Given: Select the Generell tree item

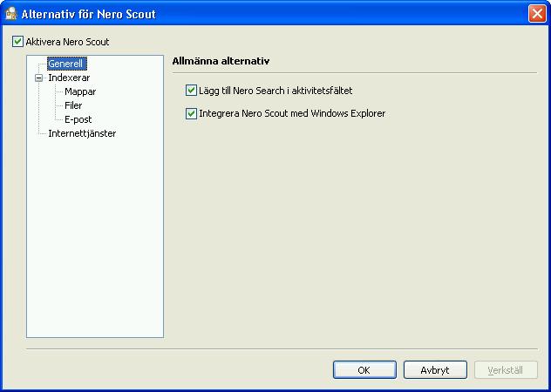Looking at the screenshot, I should coord(66,64).
